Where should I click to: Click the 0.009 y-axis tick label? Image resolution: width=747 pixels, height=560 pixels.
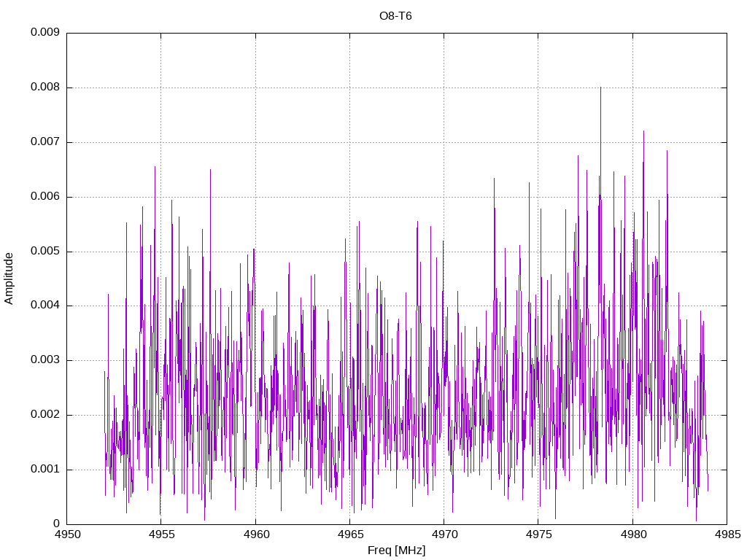pos(45,32)
